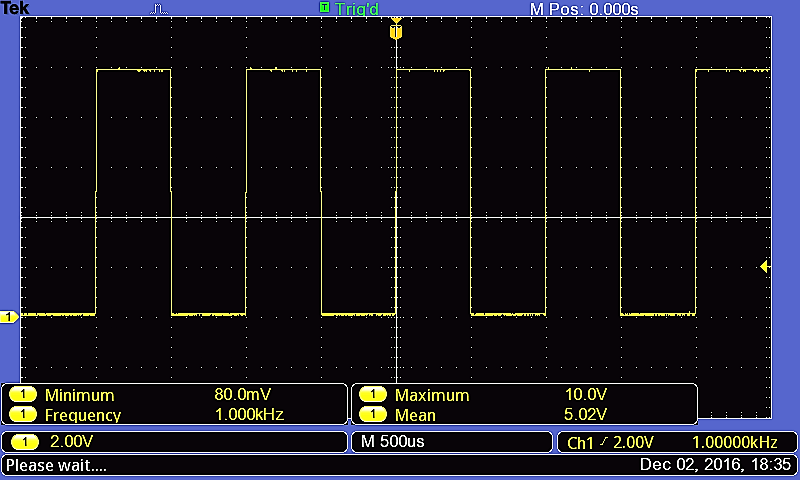Click the Mean measurement label

[415, 415]
